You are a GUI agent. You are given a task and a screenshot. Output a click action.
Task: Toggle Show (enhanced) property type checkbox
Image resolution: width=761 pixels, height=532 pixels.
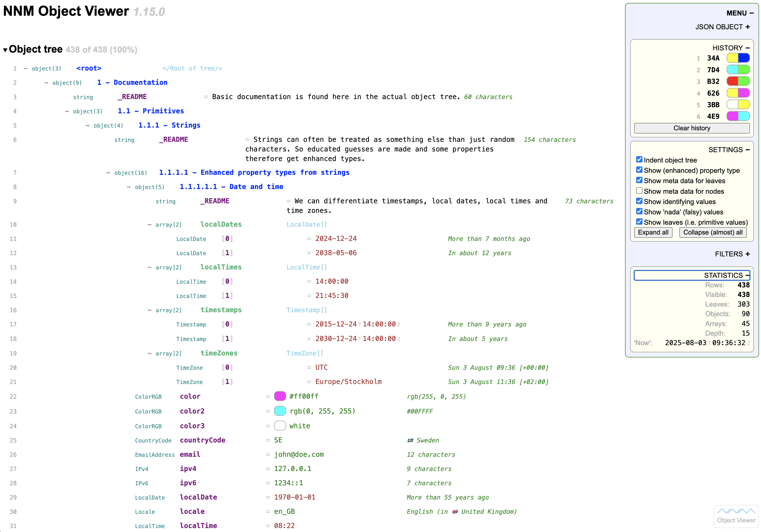(x=639, y=170)
